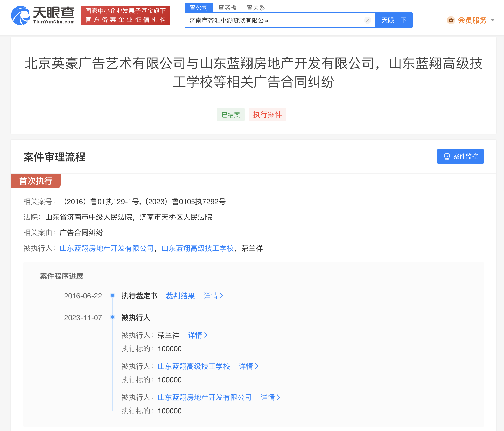Switch to the 查关系 tab
504x431 pixels.
[255, 8]
